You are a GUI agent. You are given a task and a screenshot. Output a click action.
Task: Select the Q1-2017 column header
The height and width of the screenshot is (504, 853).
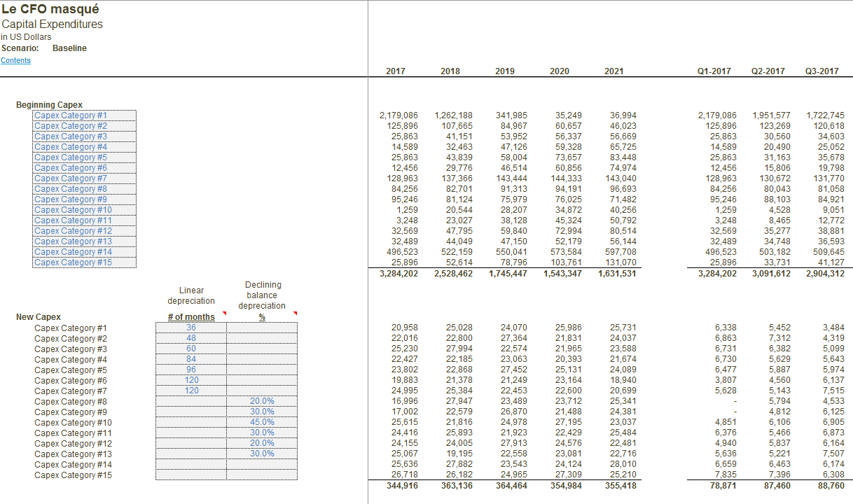714,71
